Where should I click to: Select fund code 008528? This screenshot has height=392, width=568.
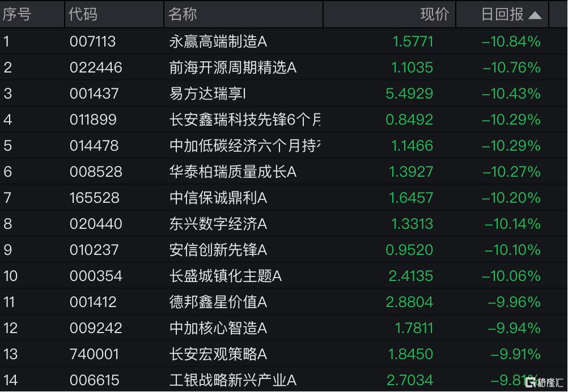pos(96,172)
